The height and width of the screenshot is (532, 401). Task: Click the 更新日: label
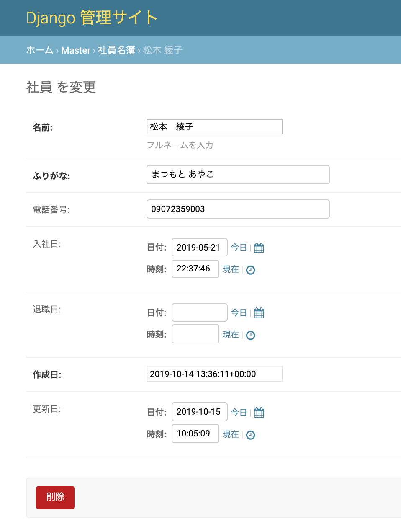pos(47,409)
